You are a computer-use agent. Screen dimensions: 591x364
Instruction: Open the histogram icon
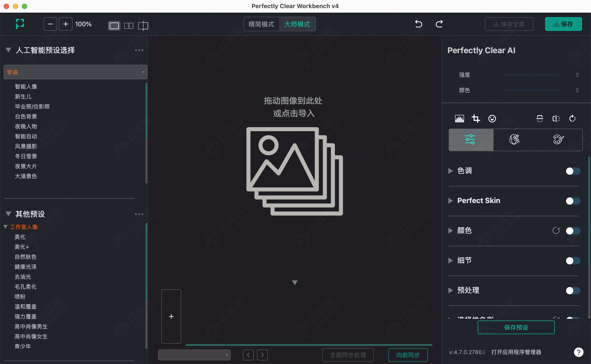459,118
